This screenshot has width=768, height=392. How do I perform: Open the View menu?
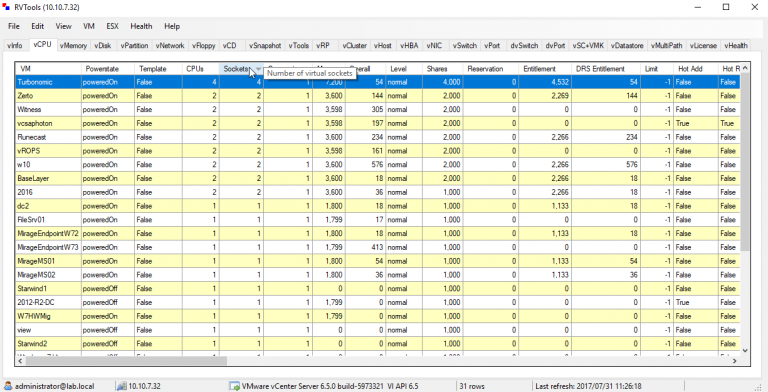pos(63,26)
